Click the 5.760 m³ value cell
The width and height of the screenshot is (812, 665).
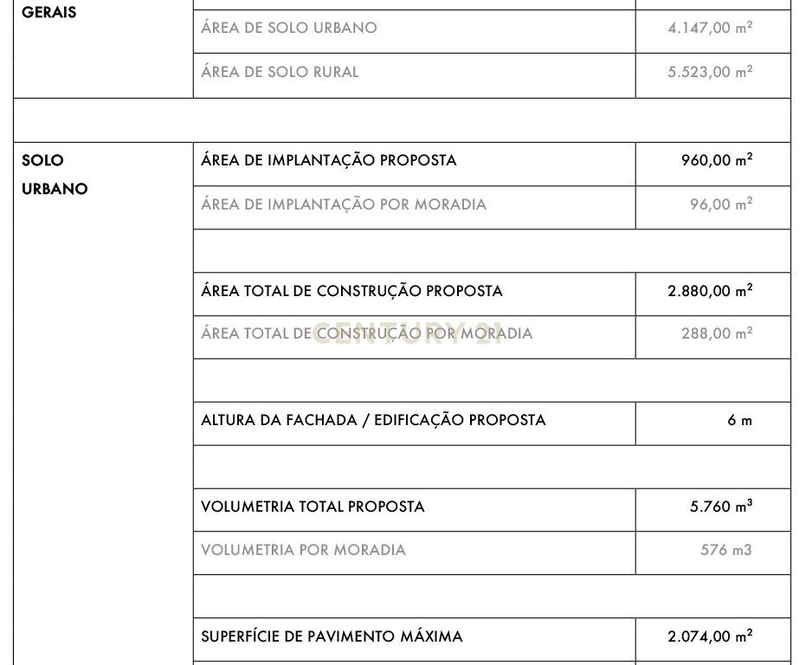(x=721, y=507)
